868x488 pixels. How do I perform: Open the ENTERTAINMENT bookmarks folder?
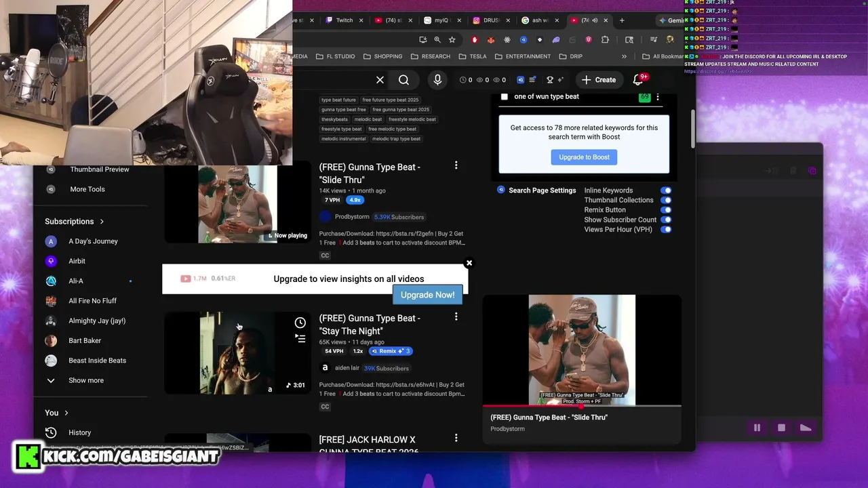[x=522, y=56]
